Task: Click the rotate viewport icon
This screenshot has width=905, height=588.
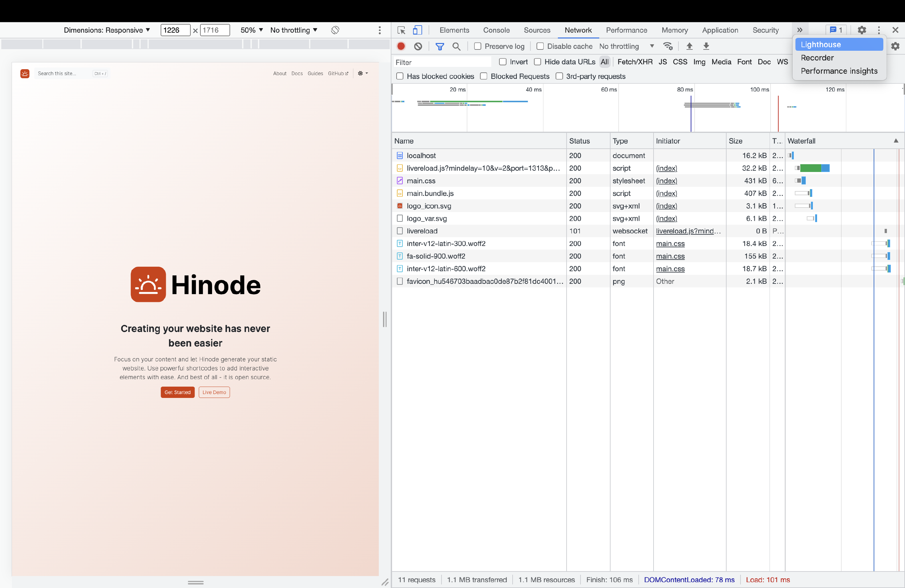Action: click(x=335, y=30)
